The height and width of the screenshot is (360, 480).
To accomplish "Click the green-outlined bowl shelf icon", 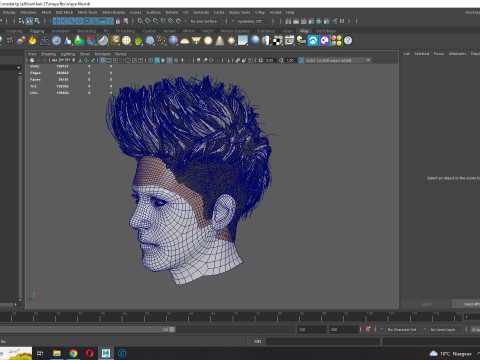I will (103, 41).
